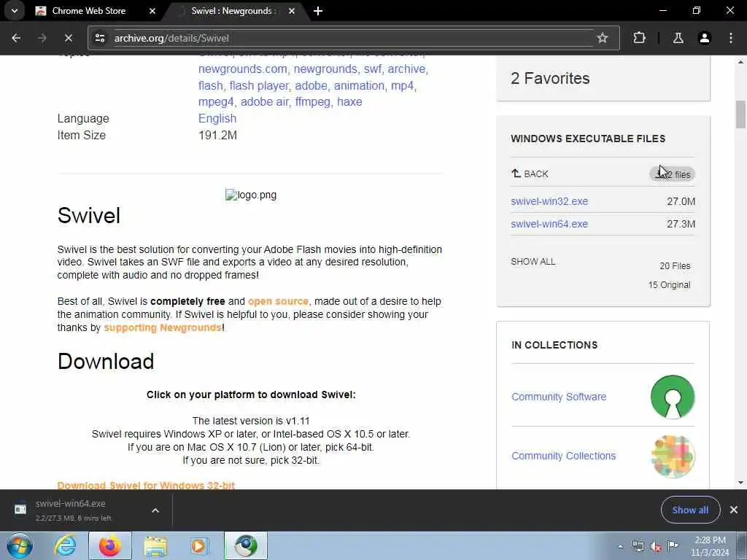The height and width of the screenshot is (560, 747).
Task: Click the archive.org address bar
Action: point(352,38)
